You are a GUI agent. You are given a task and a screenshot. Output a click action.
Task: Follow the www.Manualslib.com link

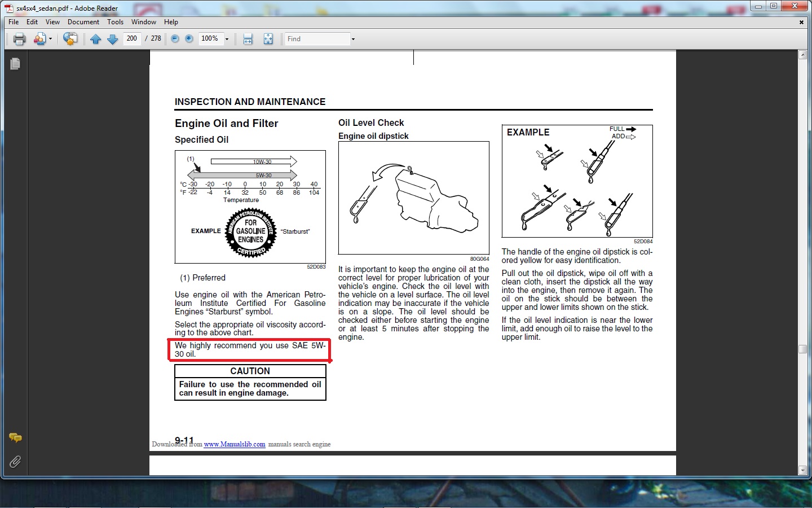[235, 444]
